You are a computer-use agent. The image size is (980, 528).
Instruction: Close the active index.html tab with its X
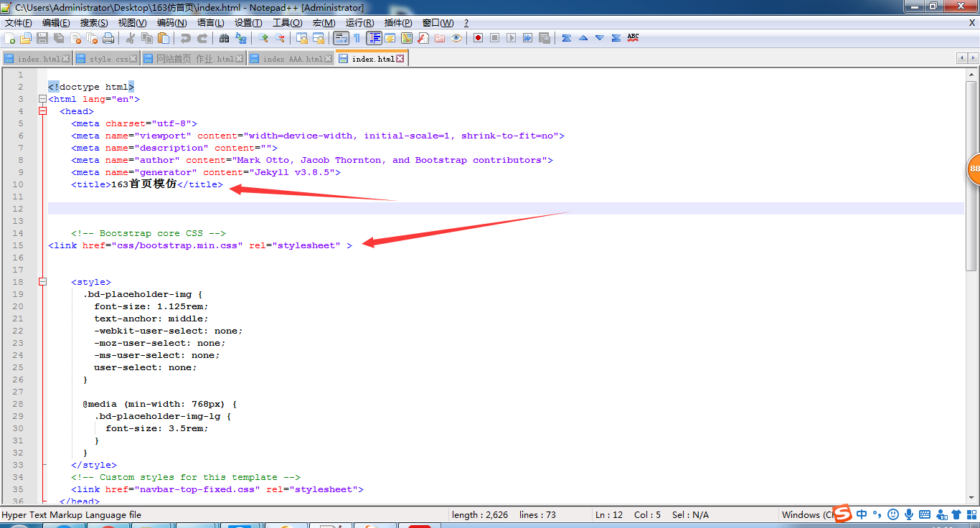pyautogui.click(x=400, y=59)
